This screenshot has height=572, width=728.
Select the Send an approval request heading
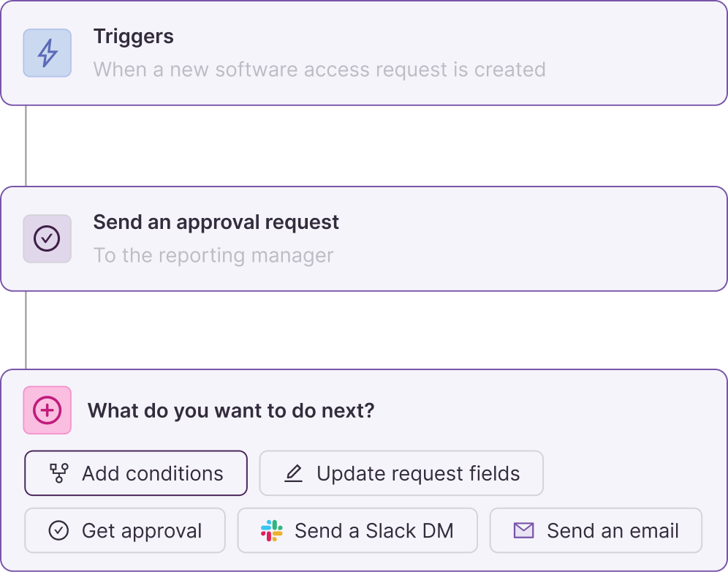[216, 222]
